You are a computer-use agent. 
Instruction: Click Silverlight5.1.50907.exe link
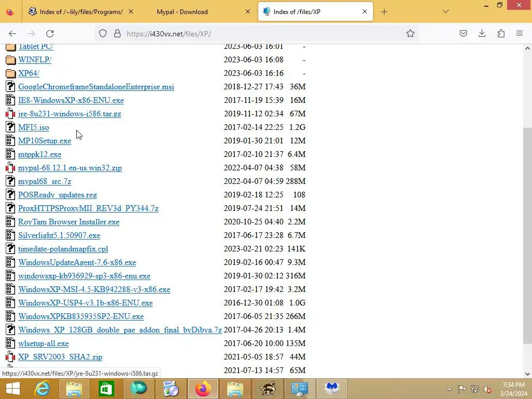pyautogui.click(x=59, y=235)
